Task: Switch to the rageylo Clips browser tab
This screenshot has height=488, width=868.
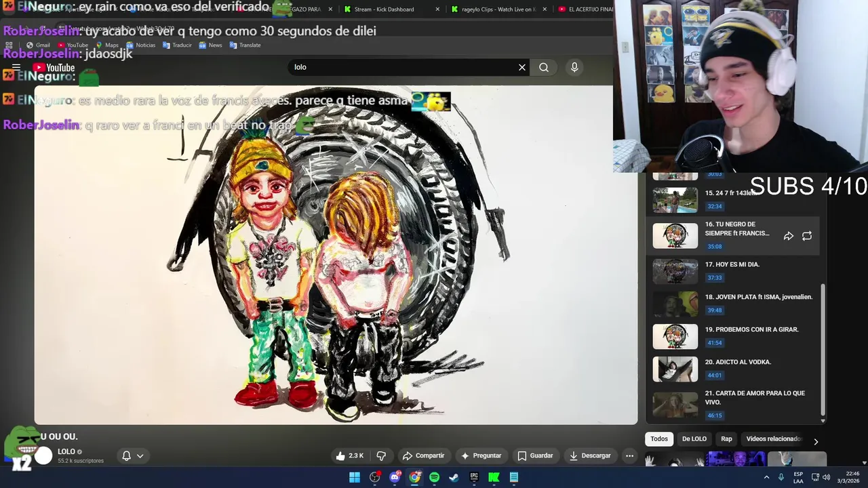Action: [x=498, y=9]
